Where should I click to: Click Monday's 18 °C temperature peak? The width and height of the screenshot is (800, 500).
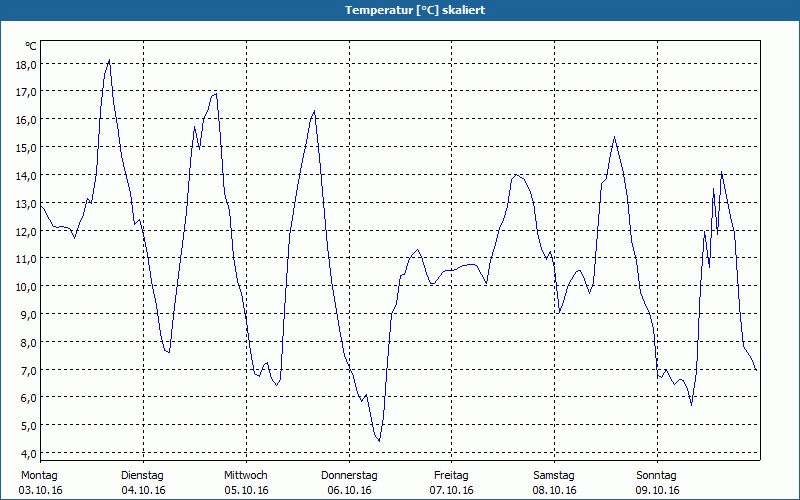pos(109,61)
